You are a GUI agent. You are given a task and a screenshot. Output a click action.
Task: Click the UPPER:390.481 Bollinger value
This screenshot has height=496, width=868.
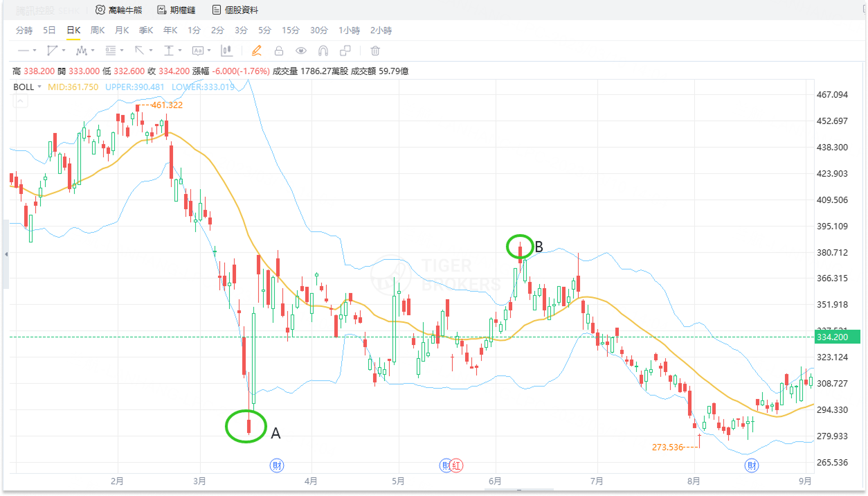tap(134, 87)
